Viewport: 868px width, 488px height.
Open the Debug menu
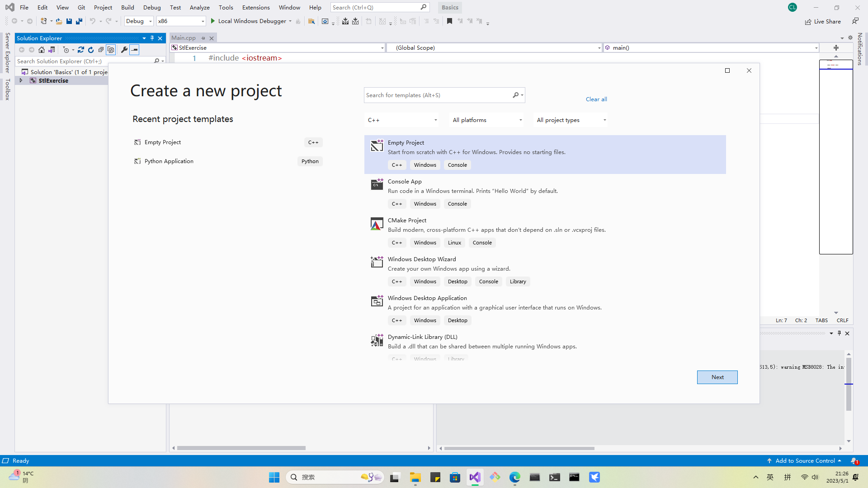pos(152,8)
